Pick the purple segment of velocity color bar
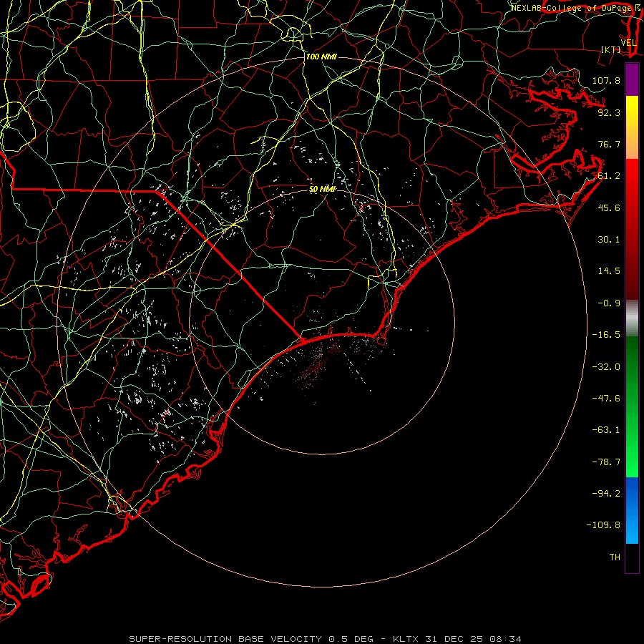The width and height of the screenshot is (644, 644). (632, 79)
